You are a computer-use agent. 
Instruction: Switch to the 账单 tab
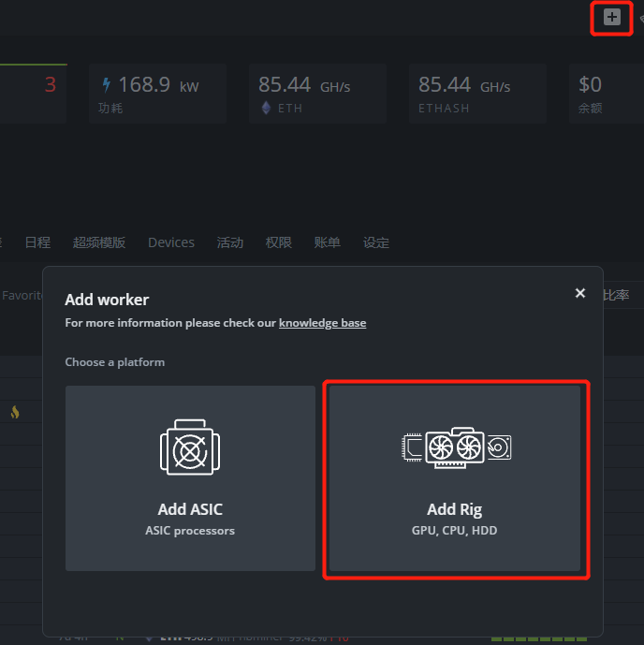[x=328, y=242]
